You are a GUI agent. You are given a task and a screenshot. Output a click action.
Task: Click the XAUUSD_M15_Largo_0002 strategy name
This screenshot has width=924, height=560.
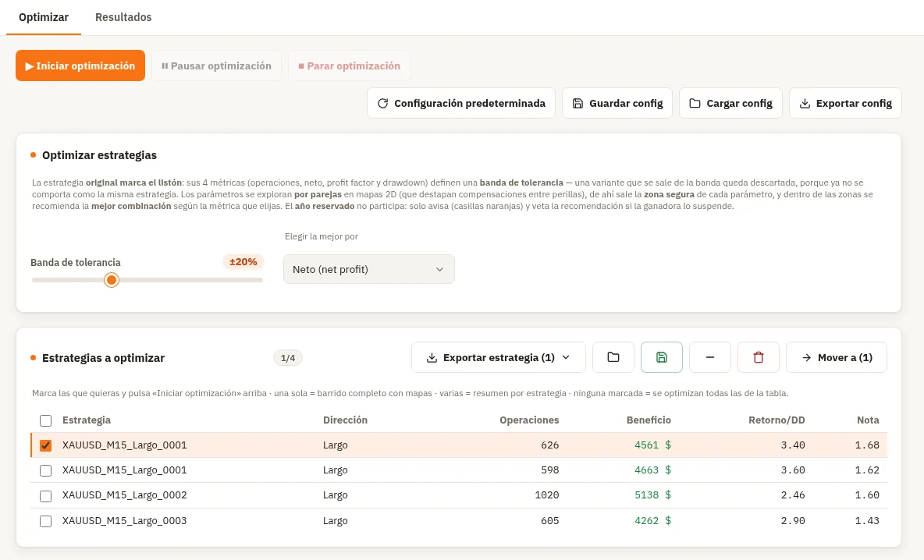(124, 495)
